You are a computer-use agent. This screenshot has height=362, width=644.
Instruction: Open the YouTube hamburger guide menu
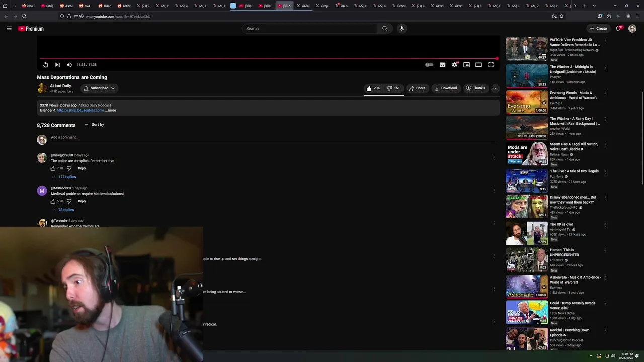(9, 29)
